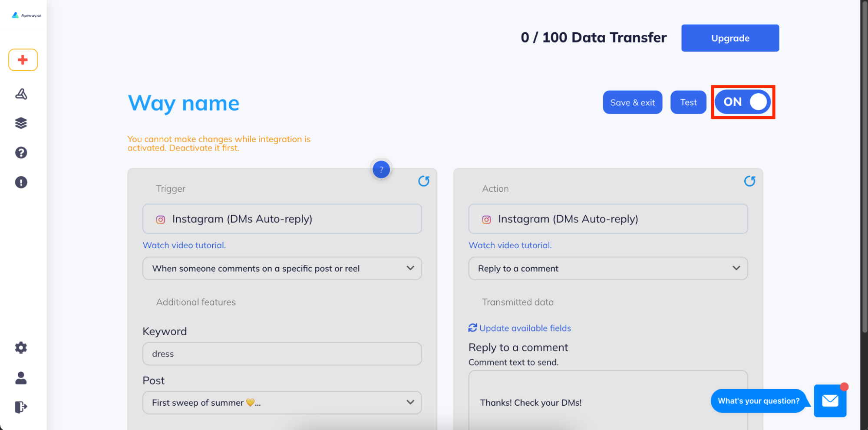868x430 pixels.
Task: Click the Way name title
Action: 184,103
